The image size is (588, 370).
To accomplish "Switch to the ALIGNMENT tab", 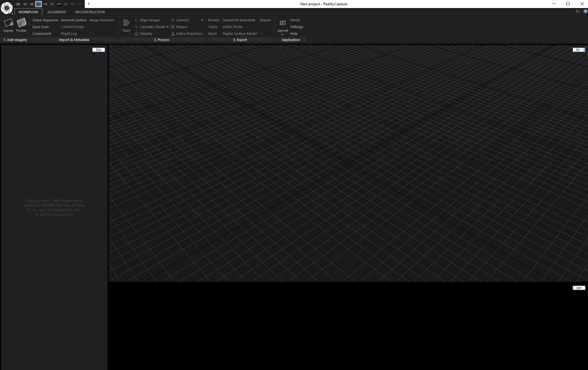I will [x=57, y=11].
